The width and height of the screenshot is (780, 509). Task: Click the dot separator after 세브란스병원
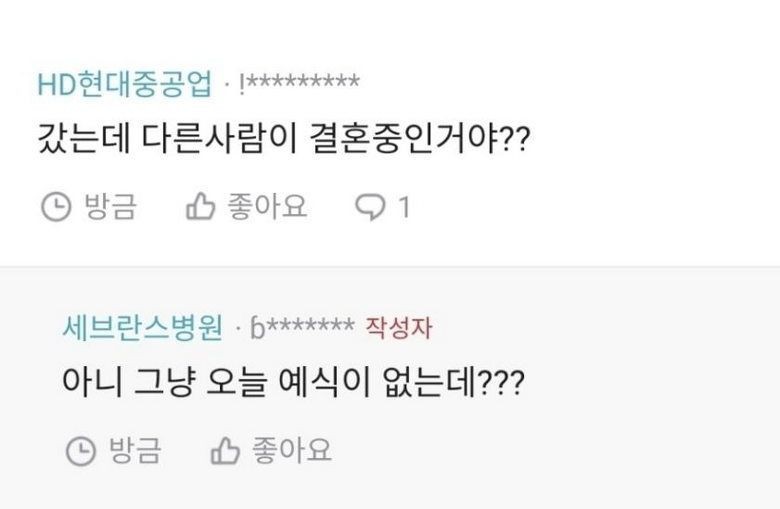[238, 329]
